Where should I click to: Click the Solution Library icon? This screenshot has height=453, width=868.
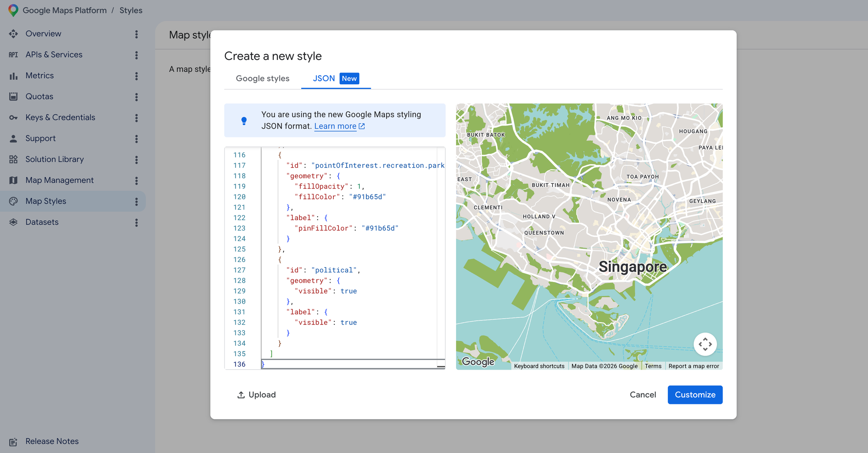pos(13,159)
